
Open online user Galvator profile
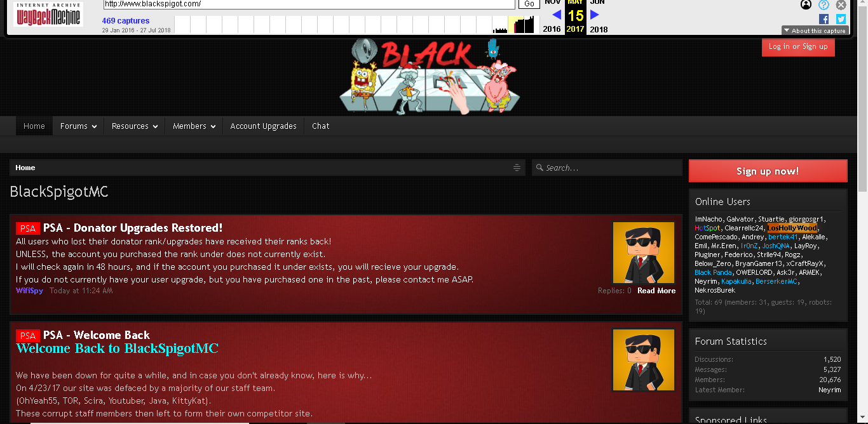pyautogui.click(x=740, y=219)
